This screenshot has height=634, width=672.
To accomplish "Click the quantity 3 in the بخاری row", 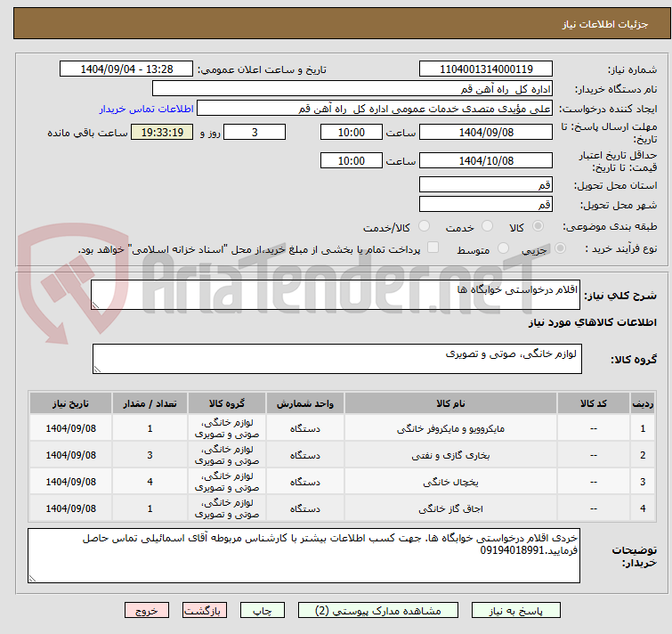I will [150, 455].
